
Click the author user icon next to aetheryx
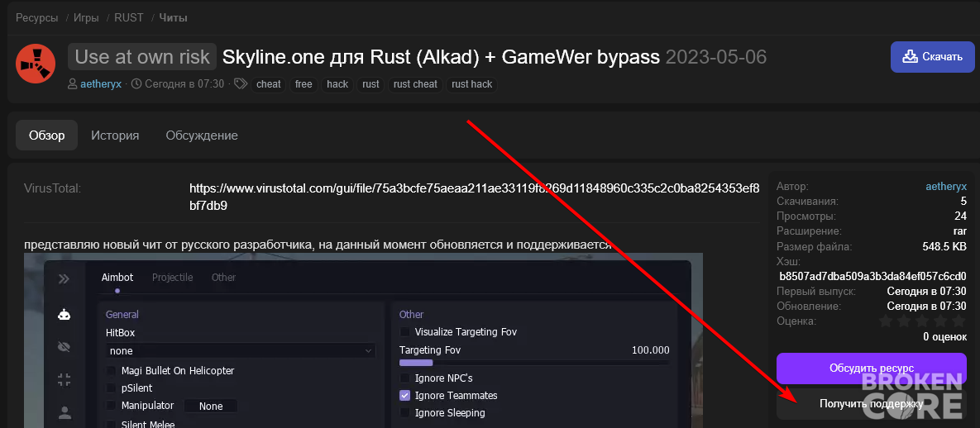[x=73, y=84]
